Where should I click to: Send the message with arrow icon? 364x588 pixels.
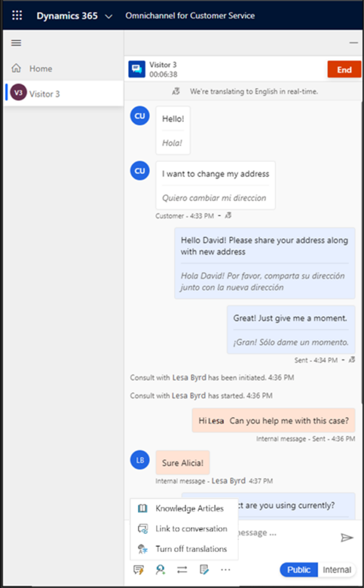tap(347, 537)
